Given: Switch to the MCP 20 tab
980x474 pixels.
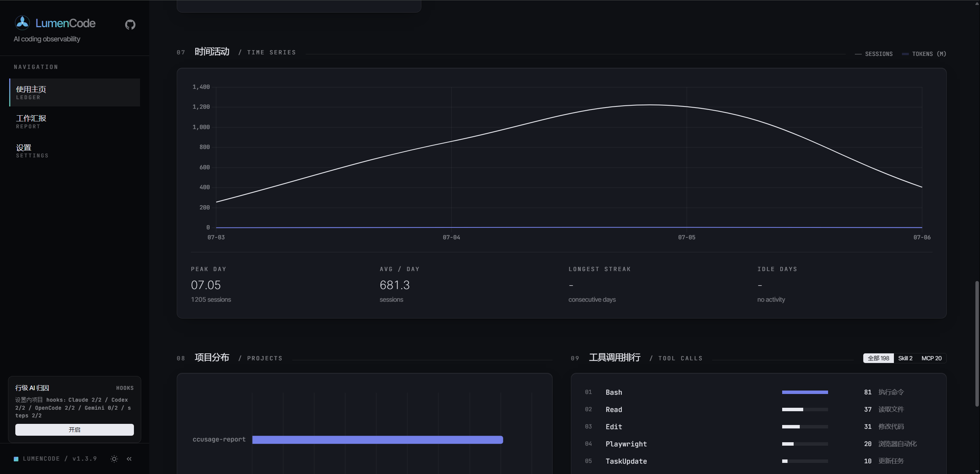Looking at the screenshot, I should 931,358.
